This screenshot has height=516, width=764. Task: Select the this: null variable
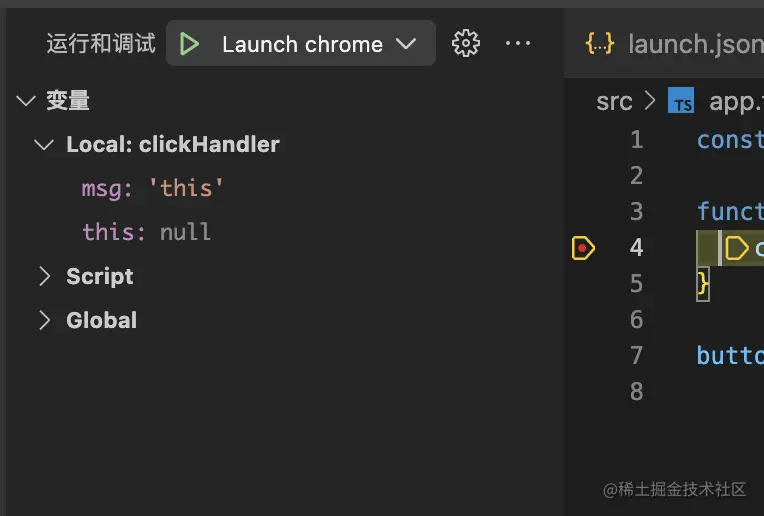click(146, 232)
